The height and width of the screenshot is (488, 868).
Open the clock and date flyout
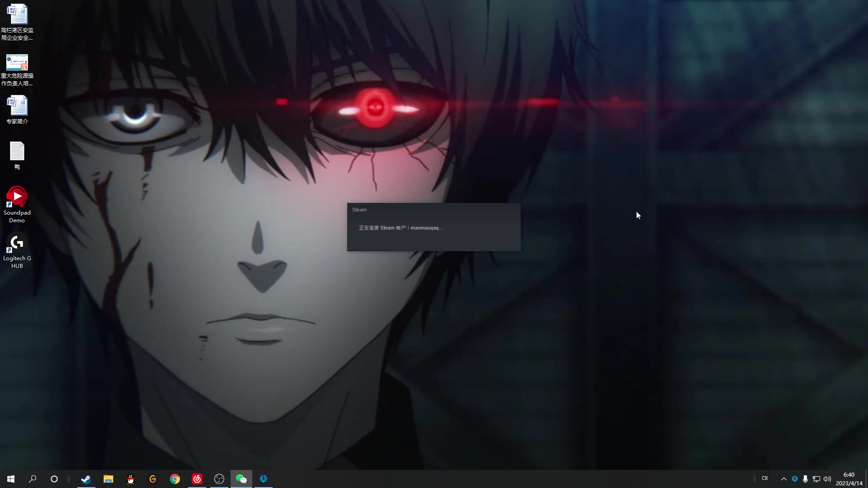pos(849,479)
